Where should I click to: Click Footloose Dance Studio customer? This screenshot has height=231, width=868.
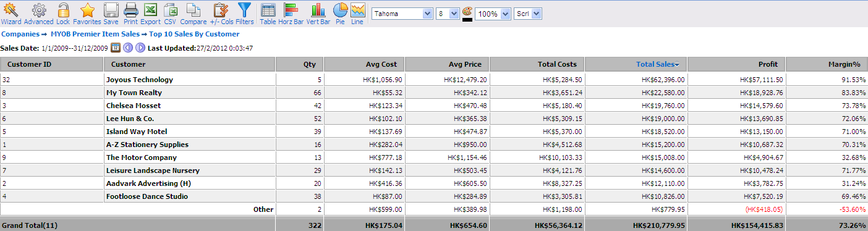[x=147, y=196]
